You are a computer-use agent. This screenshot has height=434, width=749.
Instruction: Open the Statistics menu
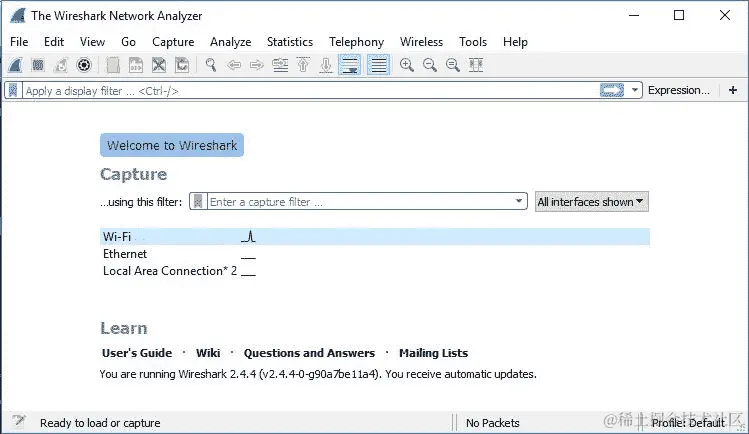(x=290, y=42)
